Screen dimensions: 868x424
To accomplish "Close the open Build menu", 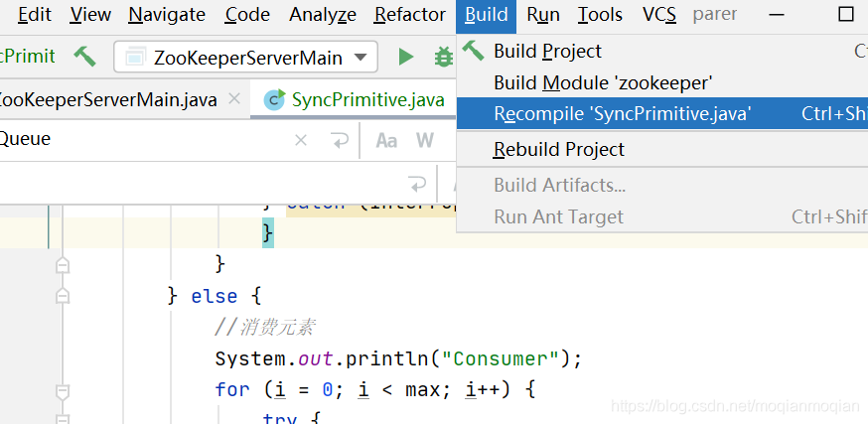I will point(486,16).
